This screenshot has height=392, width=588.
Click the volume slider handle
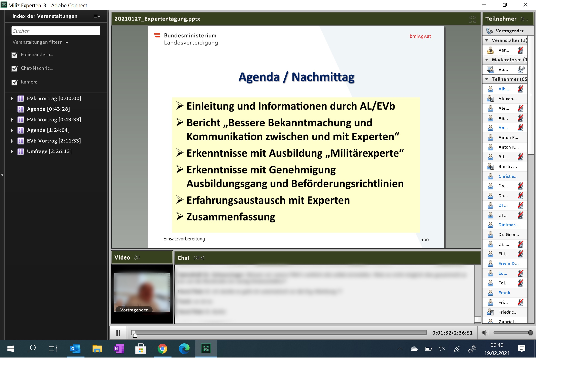click(x=530, y=333)
